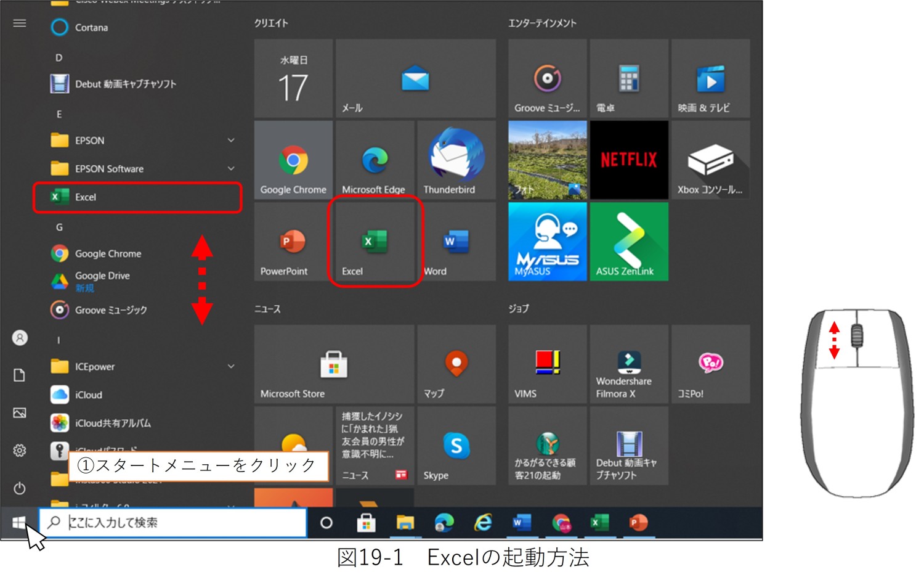Open the ASUS ZenLink tile
This screenshot has height=585, width=924.
pyautogui.click(x=629, y=242)
